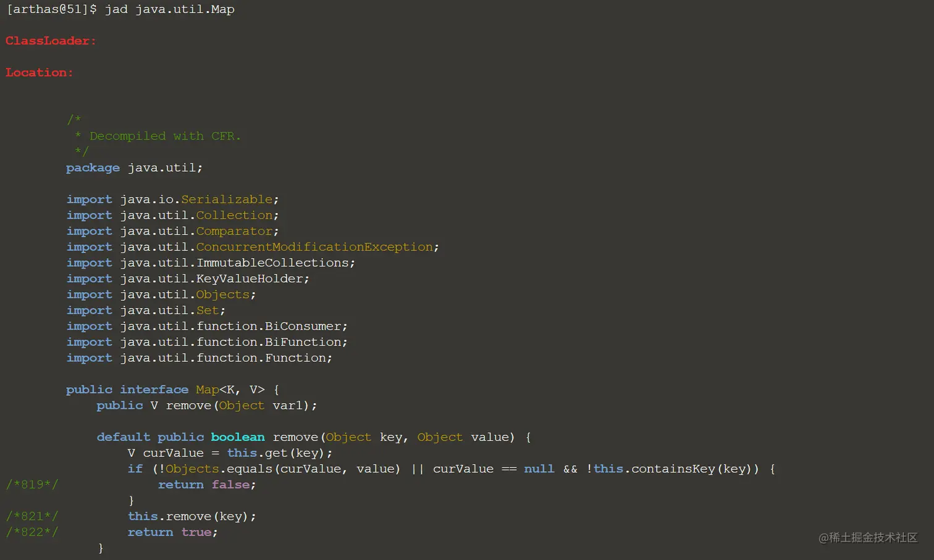Click the red 'Location:' label
This screenshot has width=934, height=560.
[39, 72]
